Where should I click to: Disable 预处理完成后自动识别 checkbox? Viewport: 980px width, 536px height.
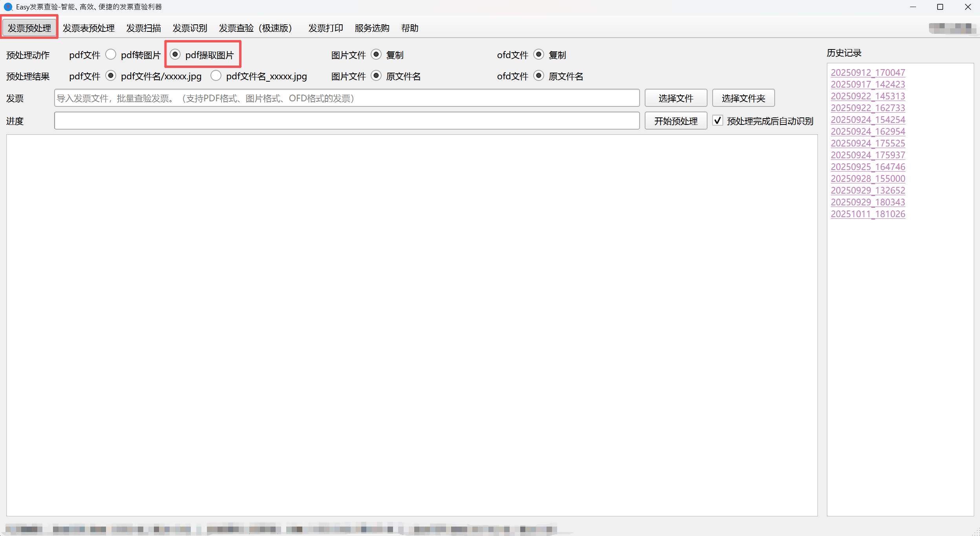[718, 121]
